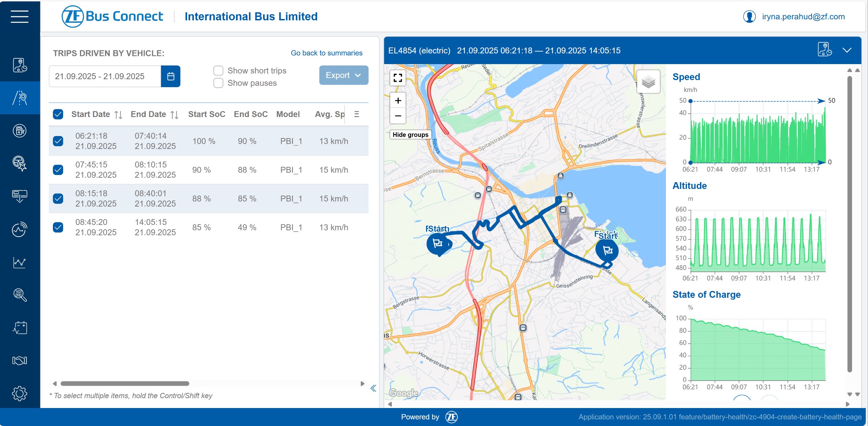Go back to summaries
Image resolution: width=868 pixels, height=426 pixels.
(x=326, y=53)
